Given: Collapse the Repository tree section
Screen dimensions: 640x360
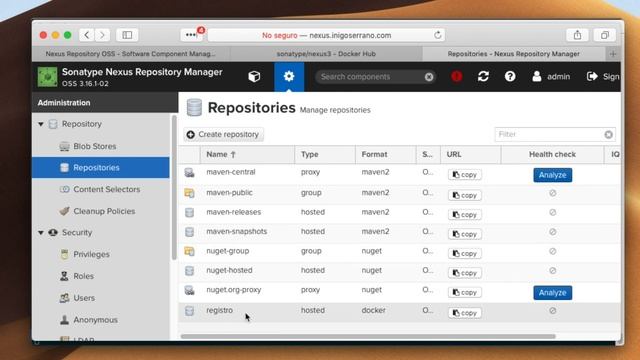Looking at the screenshot, I should [41, 124].
